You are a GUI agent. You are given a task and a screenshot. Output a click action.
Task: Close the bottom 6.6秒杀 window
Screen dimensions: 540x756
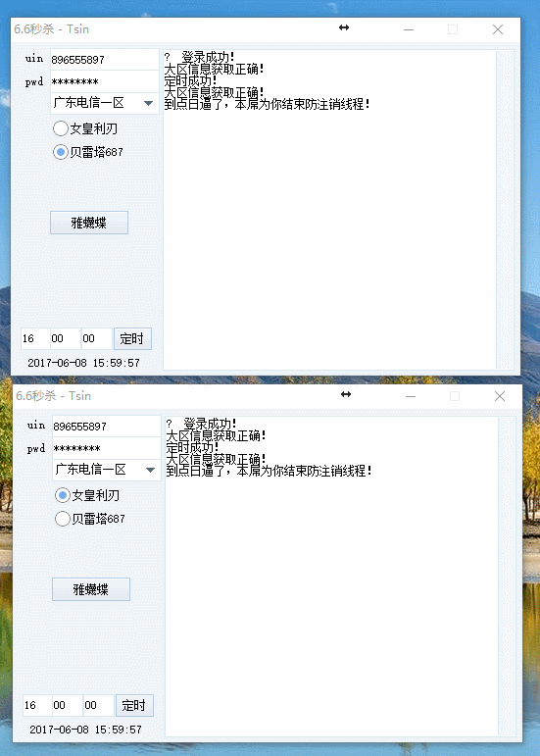pos(500,396)
